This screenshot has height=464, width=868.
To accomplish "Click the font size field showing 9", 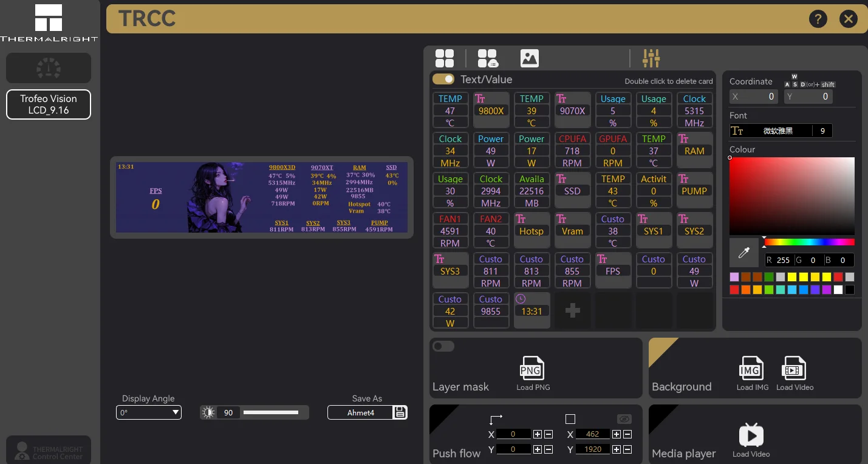I will 822,131.
